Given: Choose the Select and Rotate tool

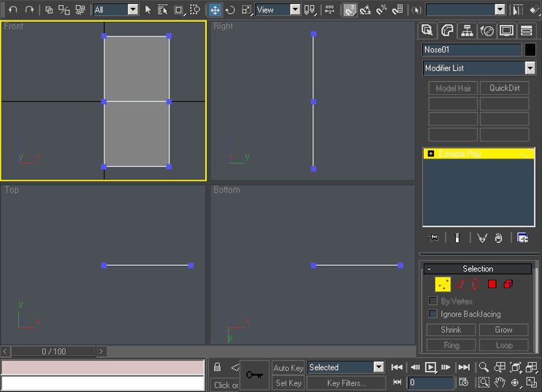Looking at the screenshot, I should [x=230, y=9].
